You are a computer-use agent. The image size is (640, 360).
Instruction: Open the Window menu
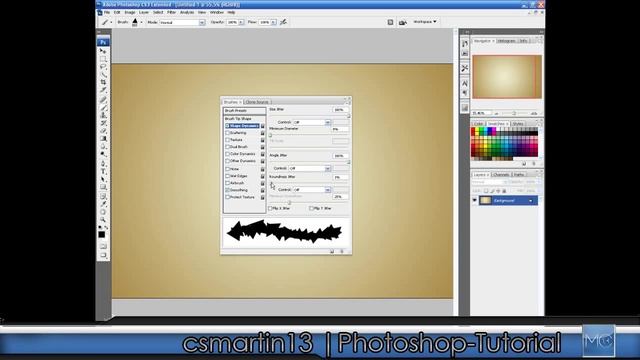[217, 13]
